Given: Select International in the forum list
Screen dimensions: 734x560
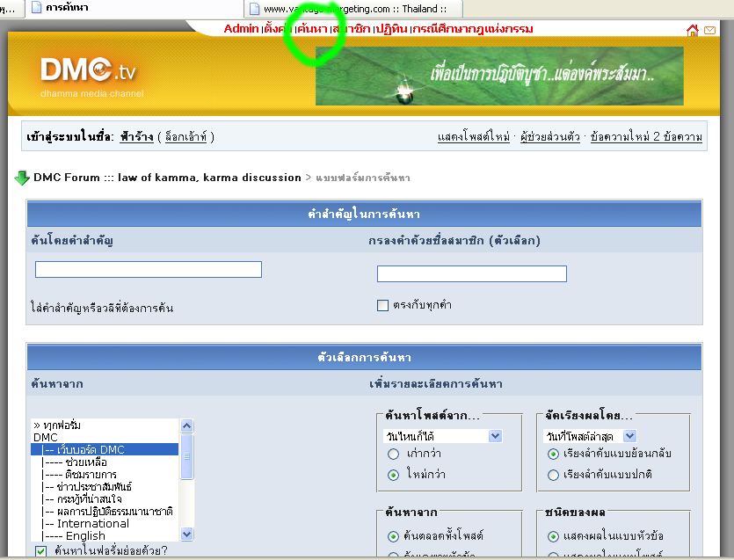Looking at the screenshot, I should coord(93,523).
